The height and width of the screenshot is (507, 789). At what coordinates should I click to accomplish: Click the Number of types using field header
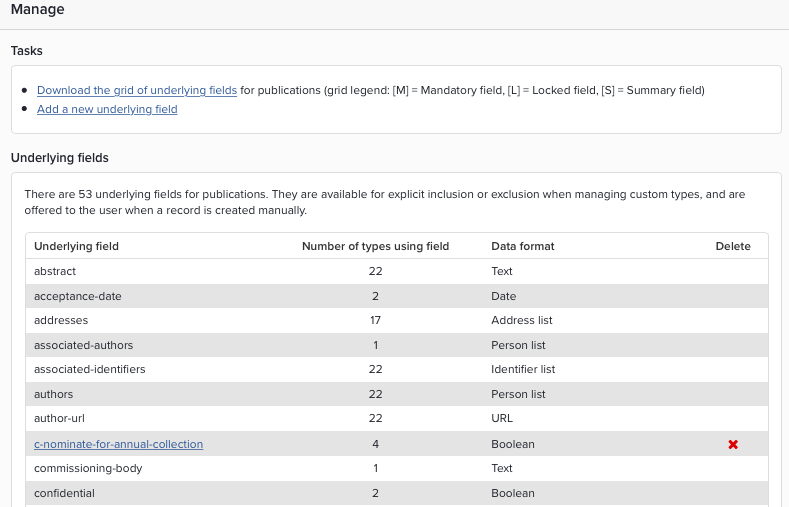pyautogui.click(x=375, y=246)
